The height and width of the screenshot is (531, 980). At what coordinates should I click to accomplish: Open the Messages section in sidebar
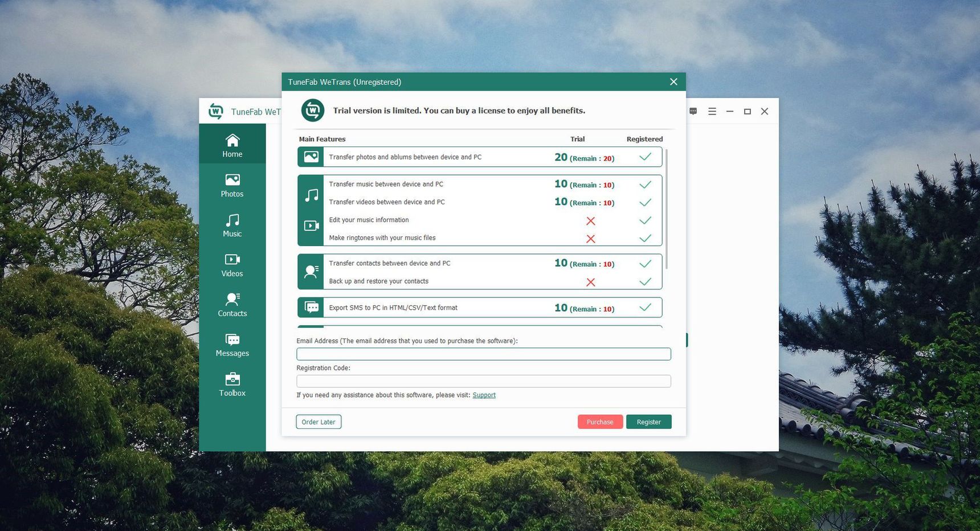point(232,345)
